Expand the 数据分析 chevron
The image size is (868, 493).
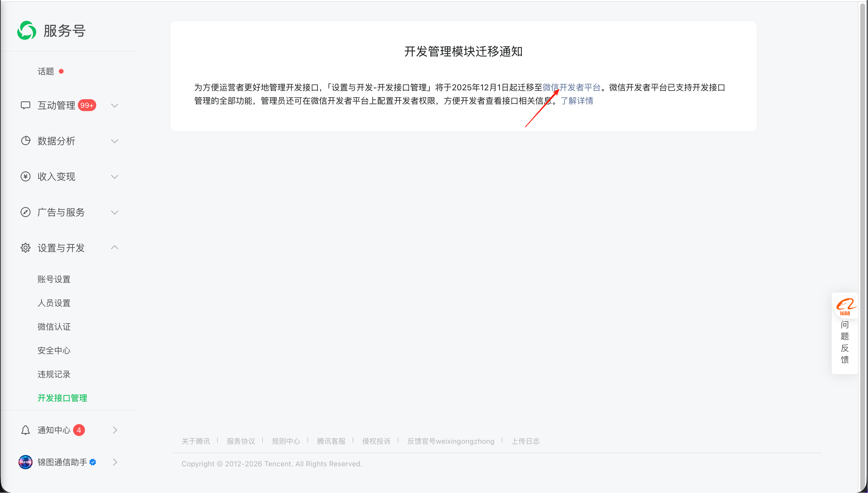(115, 141)
